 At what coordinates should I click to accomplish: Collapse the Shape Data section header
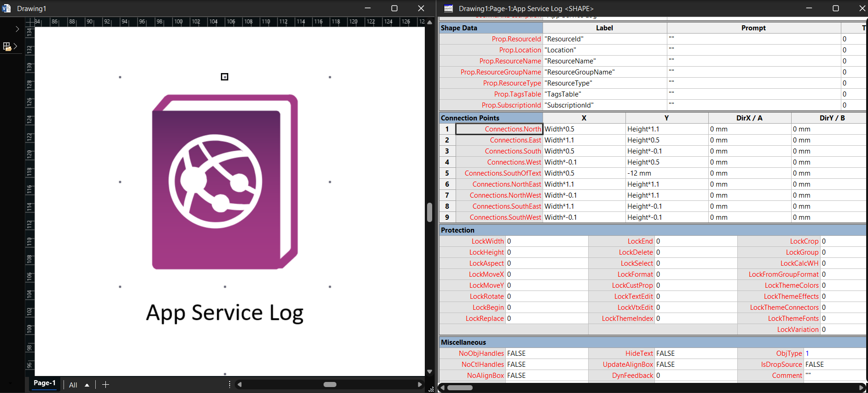click(491, 28)
